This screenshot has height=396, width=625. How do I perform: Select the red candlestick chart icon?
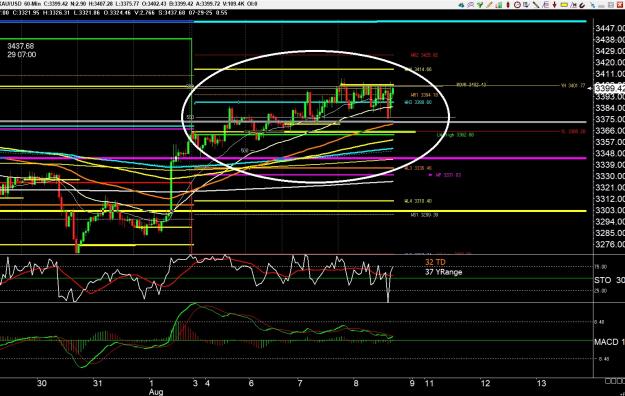(x=508, y=5)
